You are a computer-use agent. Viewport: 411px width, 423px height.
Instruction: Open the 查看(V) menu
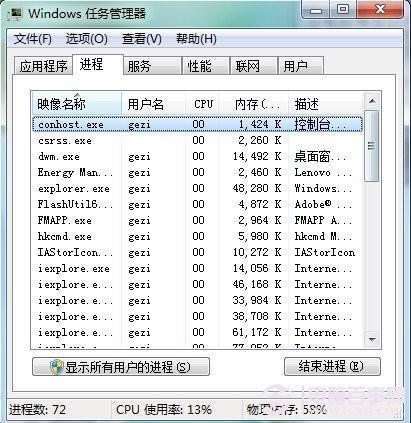tap(141, 39)
